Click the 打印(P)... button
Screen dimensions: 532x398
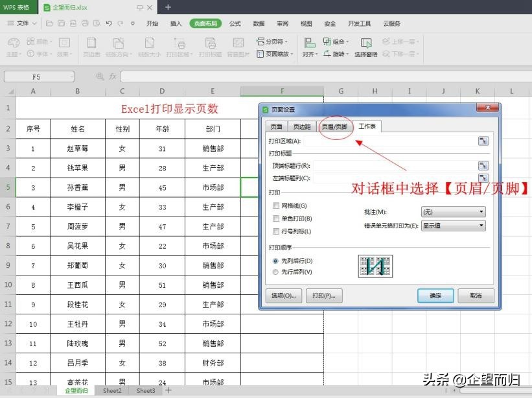tap(324, 296)
